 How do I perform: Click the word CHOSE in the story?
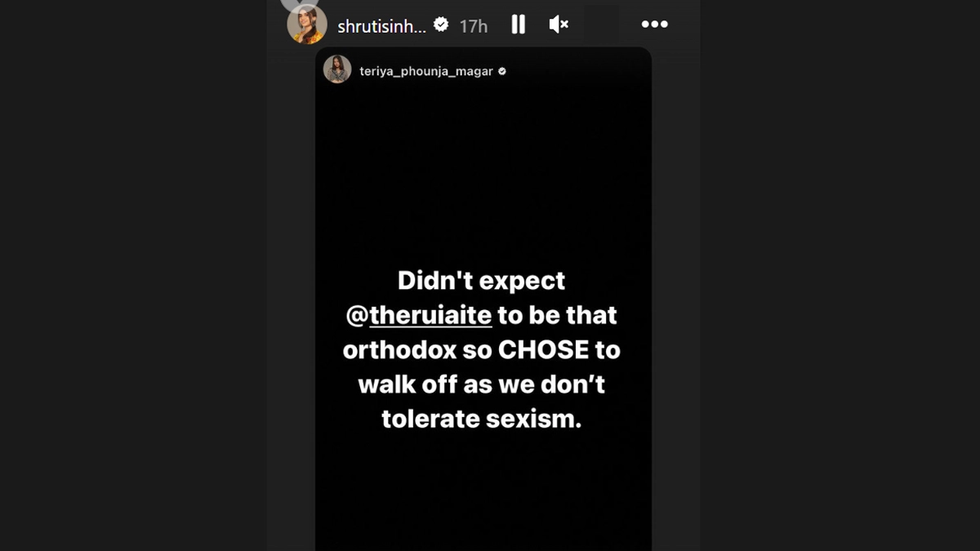tap(542, 349)
